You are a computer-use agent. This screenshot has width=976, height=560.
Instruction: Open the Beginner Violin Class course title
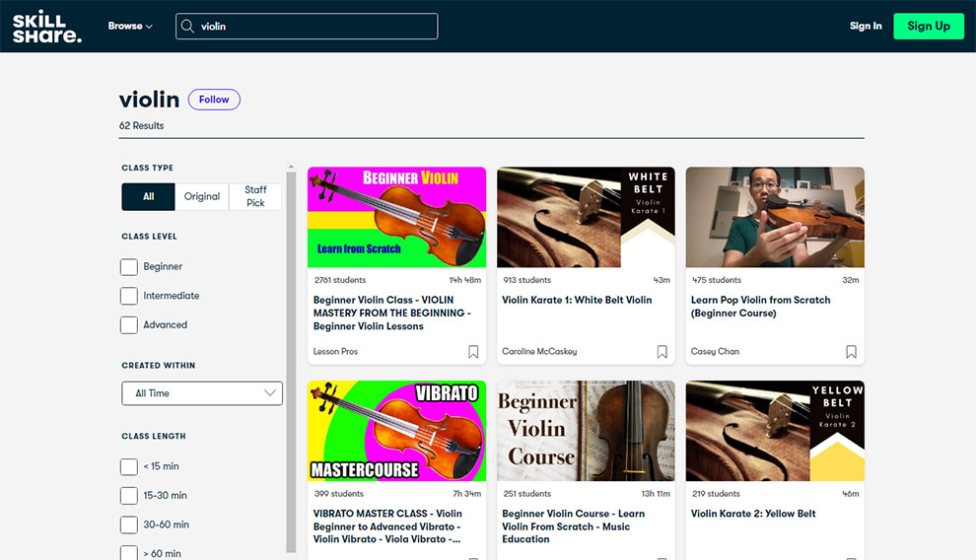coord(392,313)
